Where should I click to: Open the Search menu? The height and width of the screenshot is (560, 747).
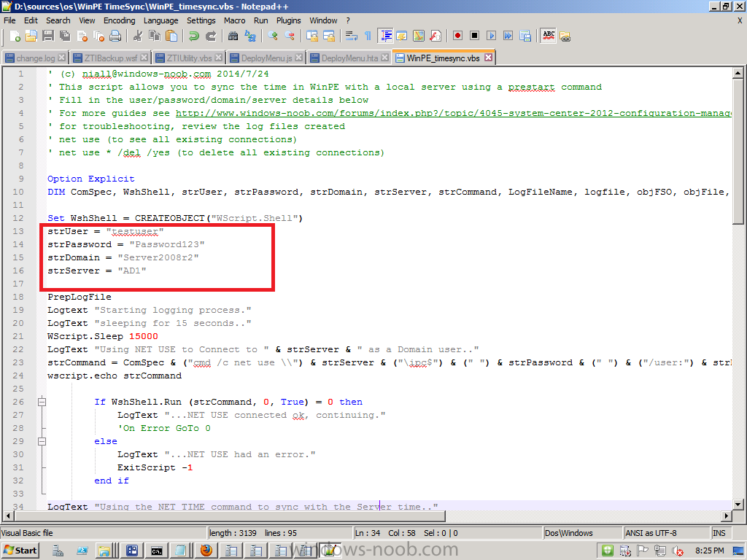point(58,20)
